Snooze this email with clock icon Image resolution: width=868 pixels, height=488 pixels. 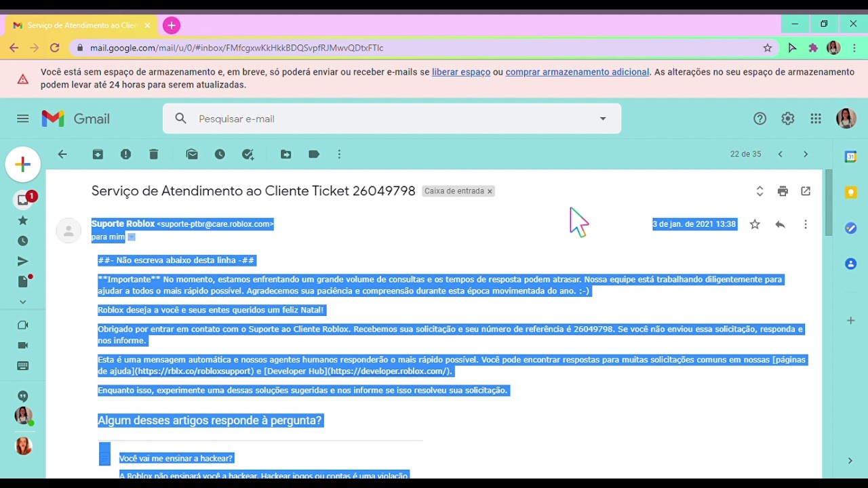tap(220, 155)
